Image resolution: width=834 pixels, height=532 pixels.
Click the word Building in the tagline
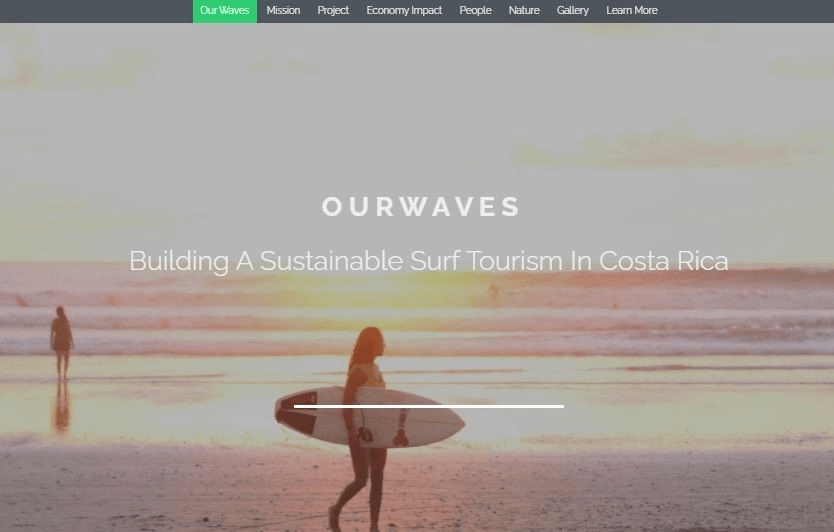[x=179, y=262]
